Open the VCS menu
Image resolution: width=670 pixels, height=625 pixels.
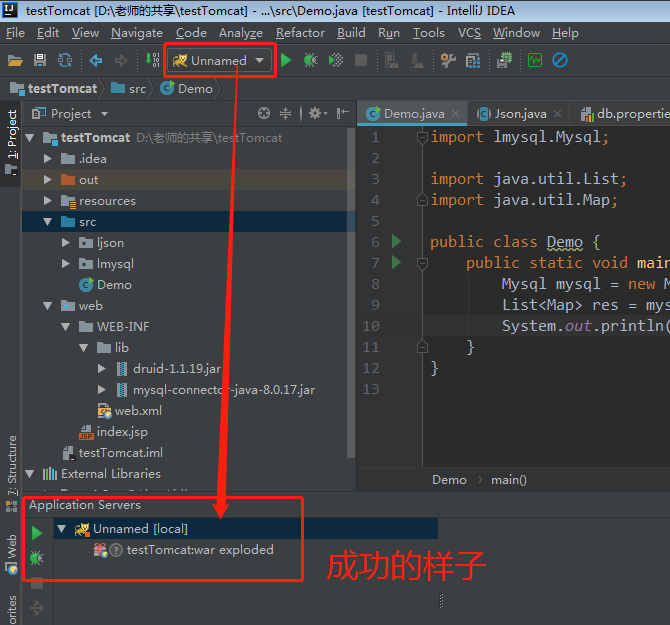click(x=469, y=33)
